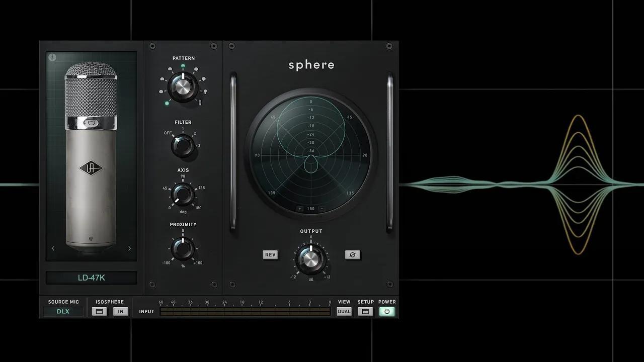Open the Setup window icon

click(366, 311)
